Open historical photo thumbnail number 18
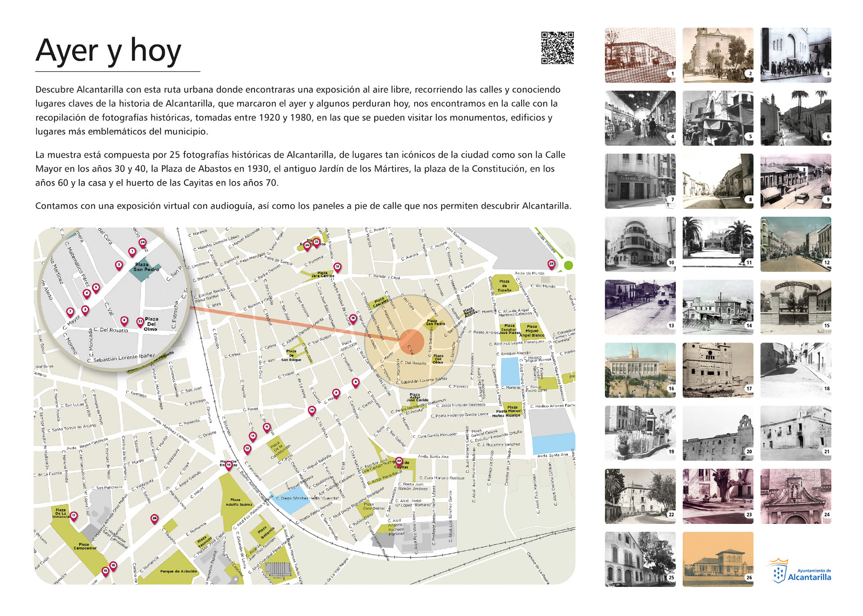Viewport: 863px width, 616px height. [x=796, y=370]
